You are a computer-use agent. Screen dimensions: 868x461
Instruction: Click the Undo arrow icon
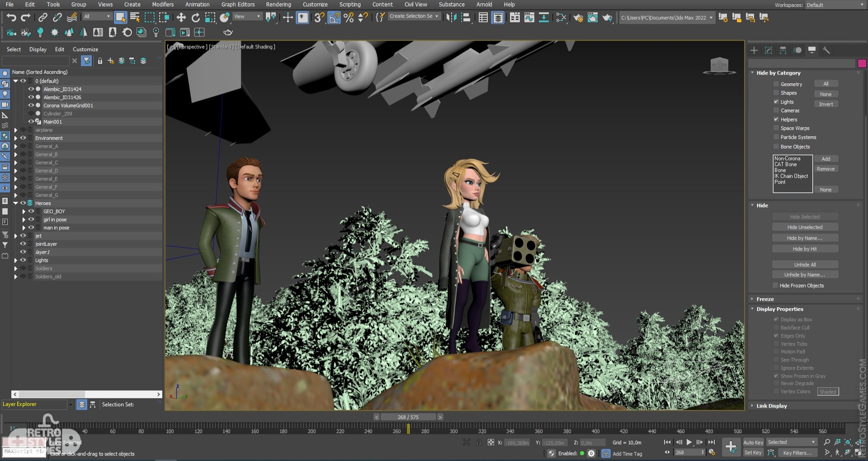coord(11,18)
